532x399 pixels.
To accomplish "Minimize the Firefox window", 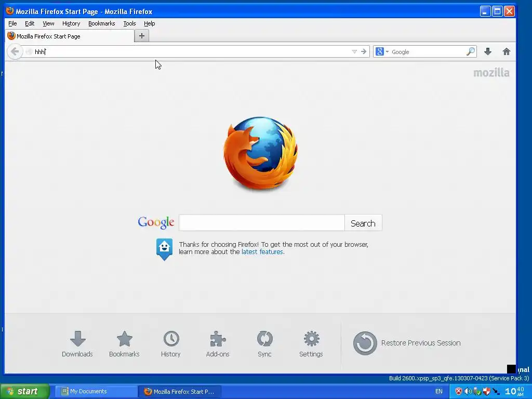I will coord(486,11).
